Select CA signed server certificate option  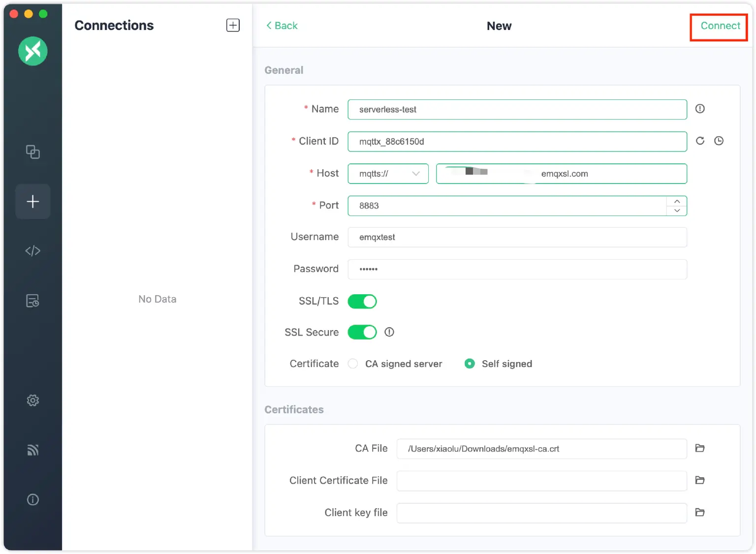pyautogui.click(x=353, y=364)
